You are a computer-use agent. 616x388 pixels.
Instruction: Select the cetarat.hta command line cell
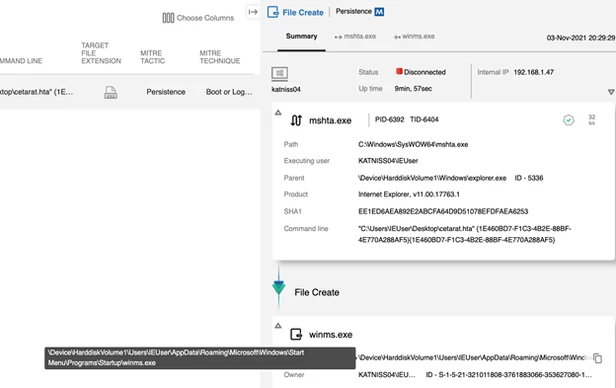(x=37, y=92)
